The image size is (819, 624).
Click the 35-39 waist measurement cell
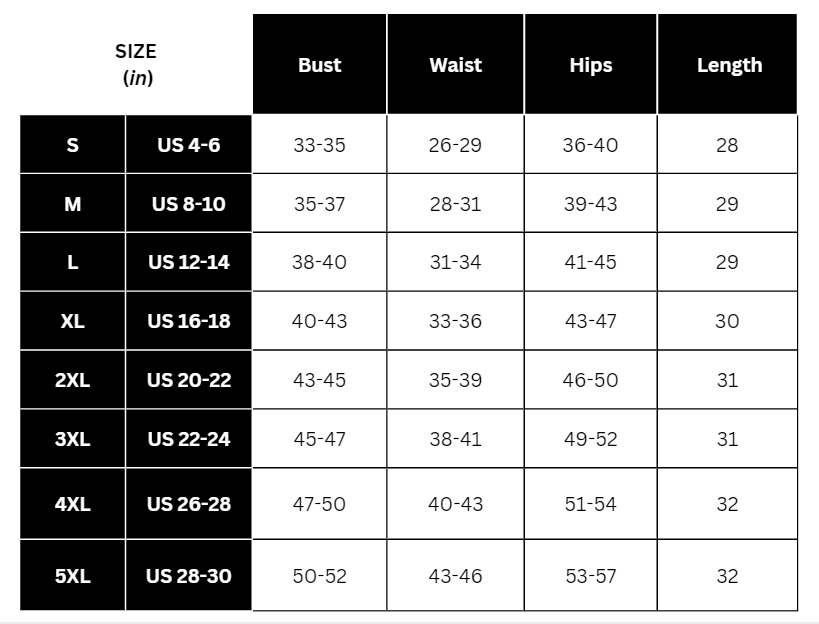coord(455,380)
